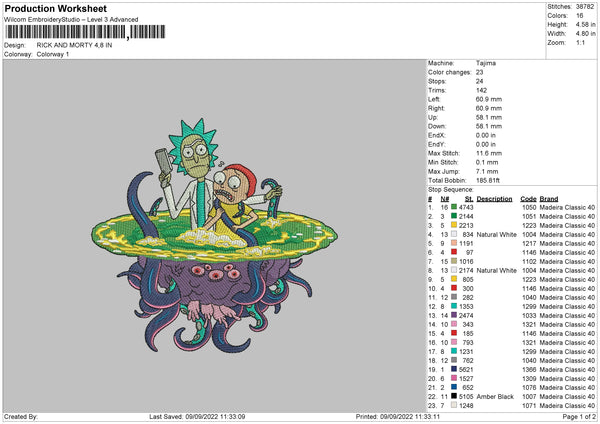Click the Production Worksheet title

click(55, 8)
